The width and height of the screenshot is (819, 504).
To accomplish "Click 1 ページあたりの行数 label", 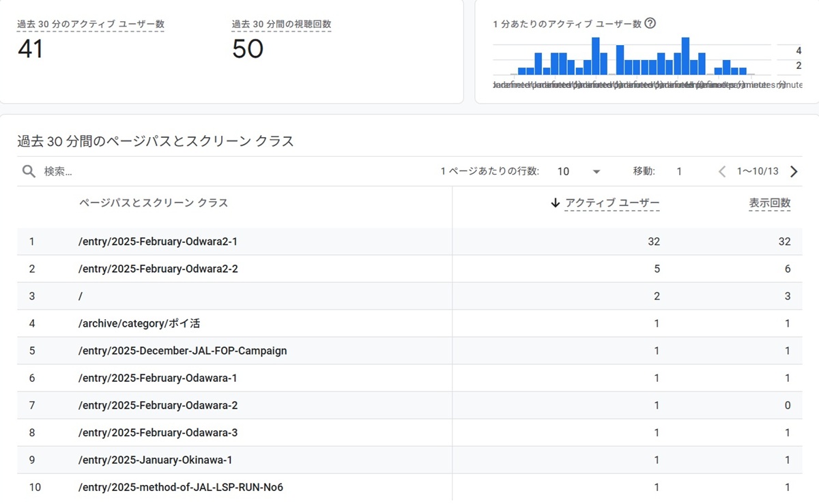I will coord(489,172).
